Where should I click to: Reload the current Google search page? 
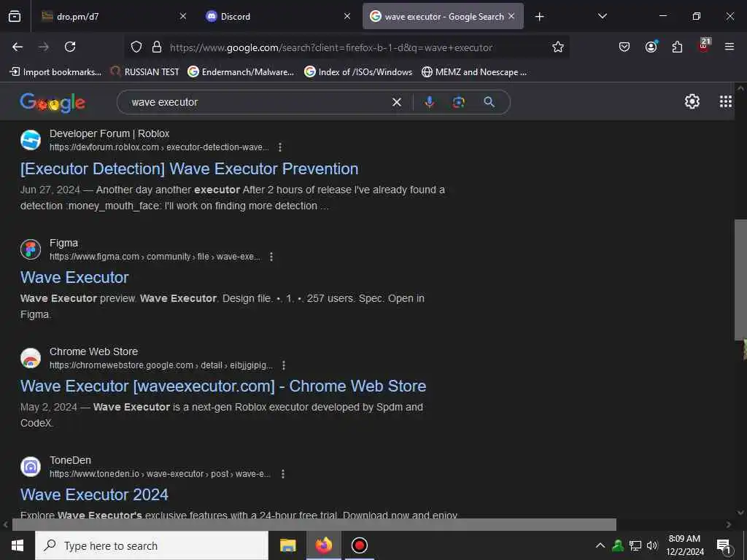pyautogui.click(x=70, y=47)
